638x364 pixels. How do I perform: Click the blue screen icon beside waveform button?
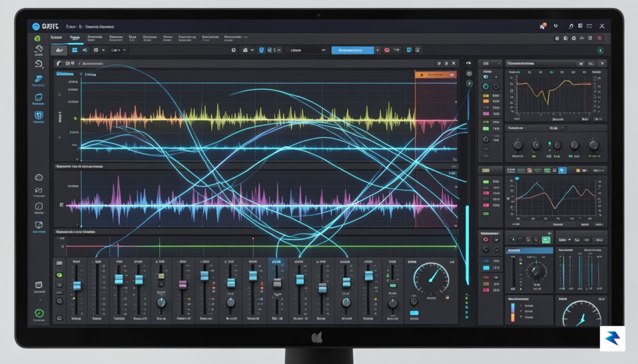click(75, 50)
